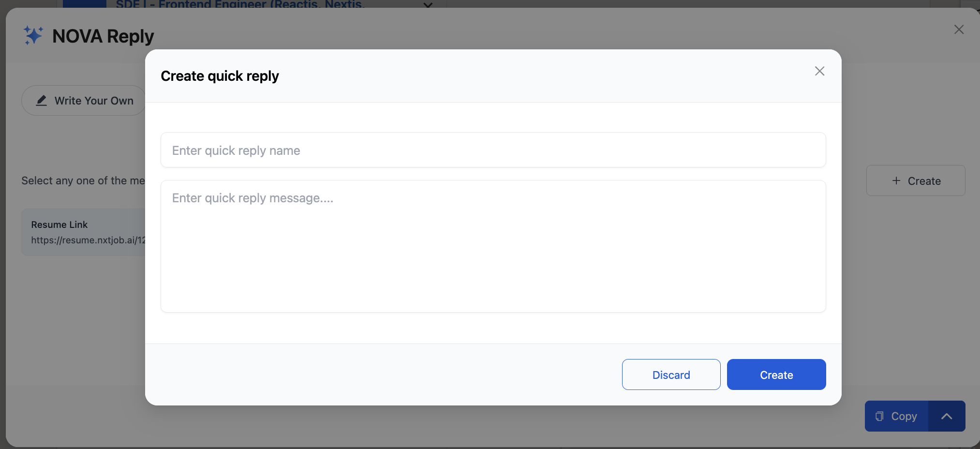
Task: Click the Create button next to message templates
Action: click(915, 180)
